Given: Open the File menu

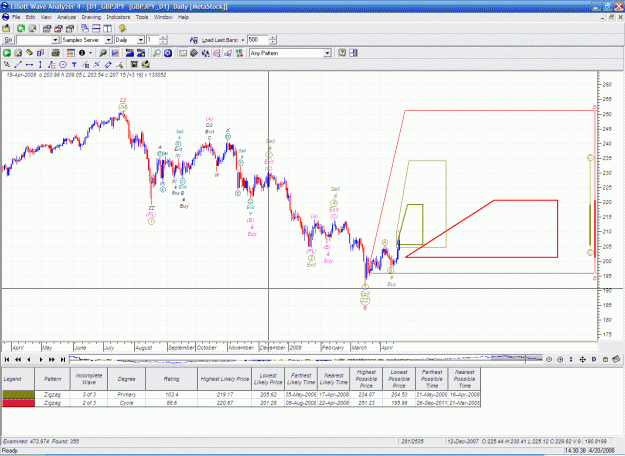Looking at the screenshot, I should click(x=16, y=17).
